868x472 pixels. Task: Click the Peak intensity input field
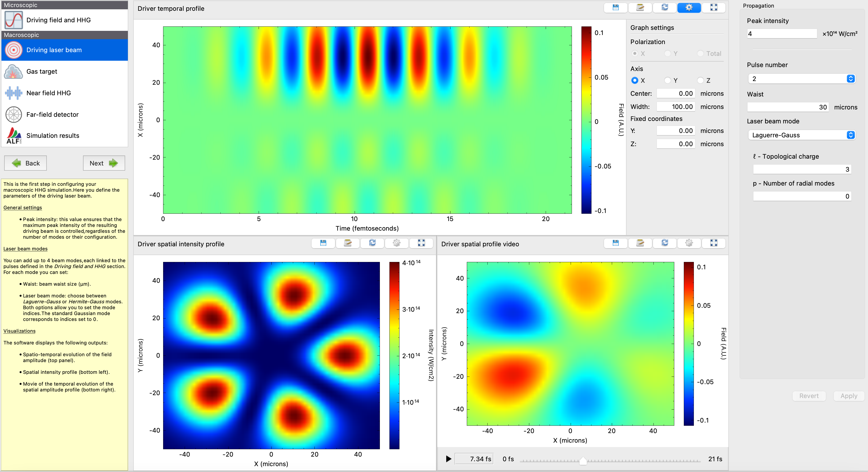[x=782, y=33]
